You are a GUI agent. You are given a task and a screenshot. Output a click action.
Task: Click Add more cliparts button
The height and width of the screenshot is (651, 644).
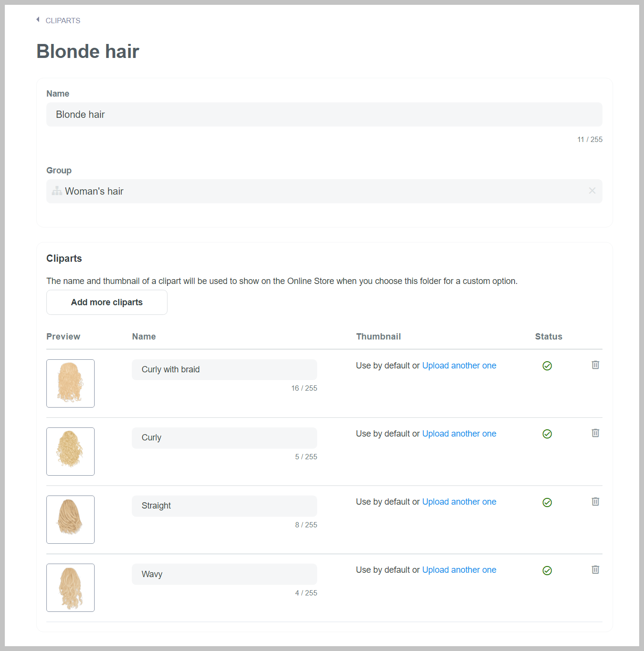pyautogui.click(x=107, y=302)
